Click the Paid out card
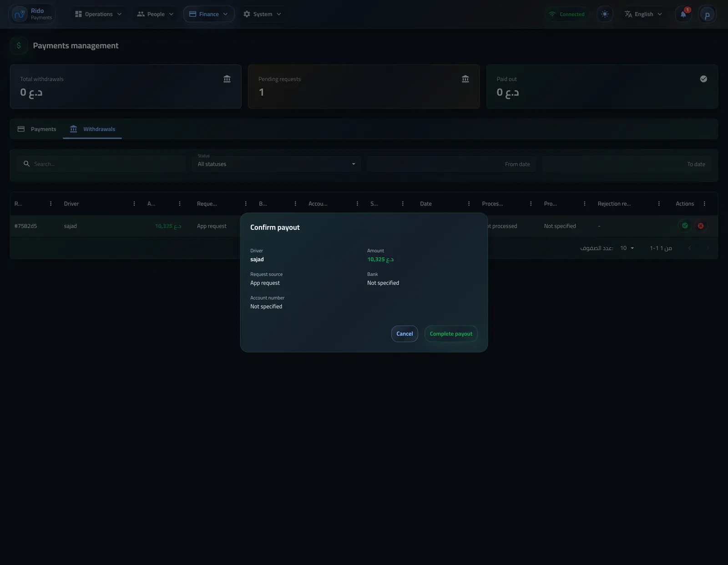 coord(602,87)
